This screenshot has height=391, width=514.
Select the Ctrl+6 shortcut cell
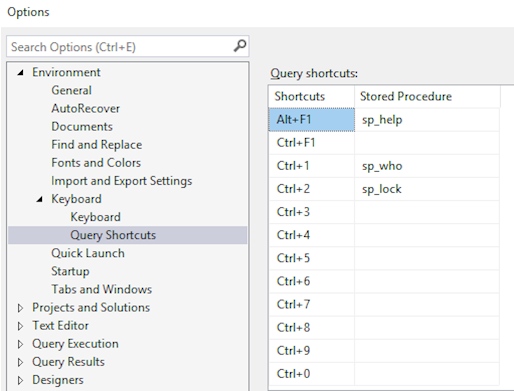pos(312,281)
